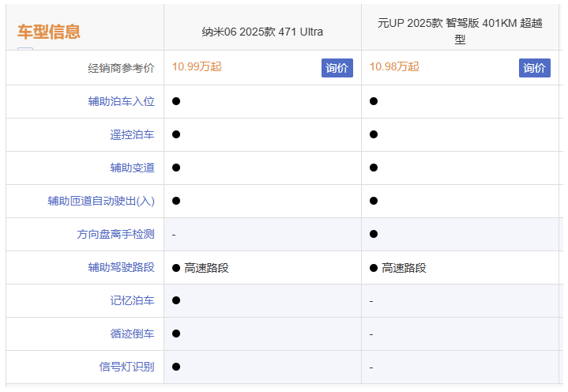This screenshot has width=568, height=392.
Task: Click the 10.98万起 price for 元UP
Action: tap(394, 67)
